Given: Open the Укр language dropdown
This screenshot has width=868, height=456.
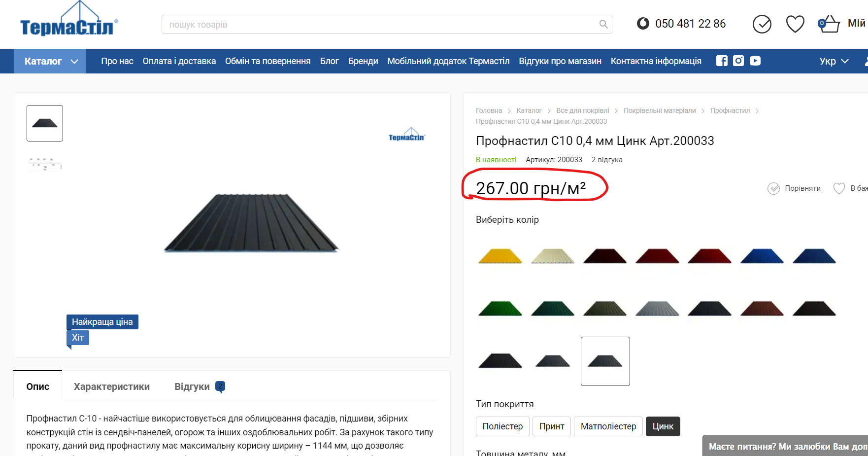Looking at the screenshot, I should 834,61.
